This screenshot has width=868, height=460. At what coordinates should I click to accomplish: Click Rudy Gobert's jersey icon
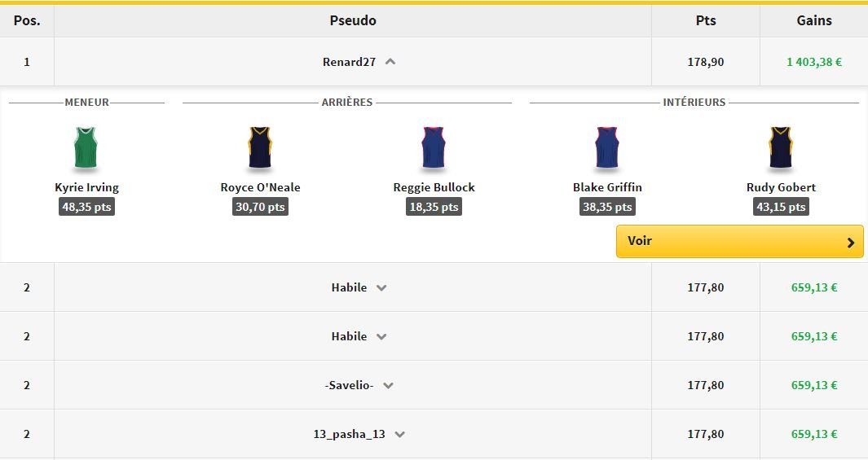(781, 148)
